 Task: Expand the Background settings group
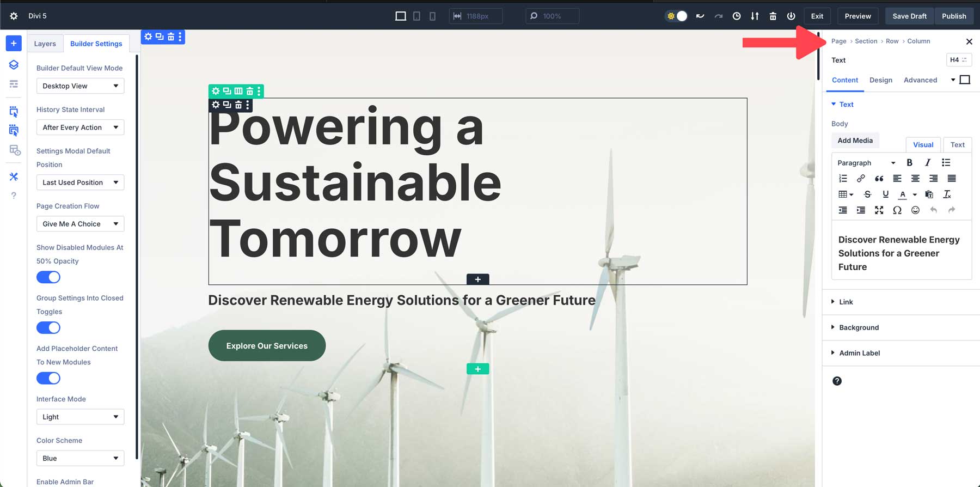[859, 327]
